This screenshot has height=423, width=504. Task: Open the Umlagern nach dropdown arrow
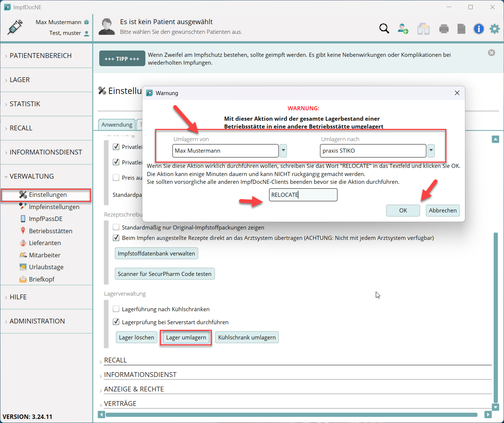click(431, 151)
